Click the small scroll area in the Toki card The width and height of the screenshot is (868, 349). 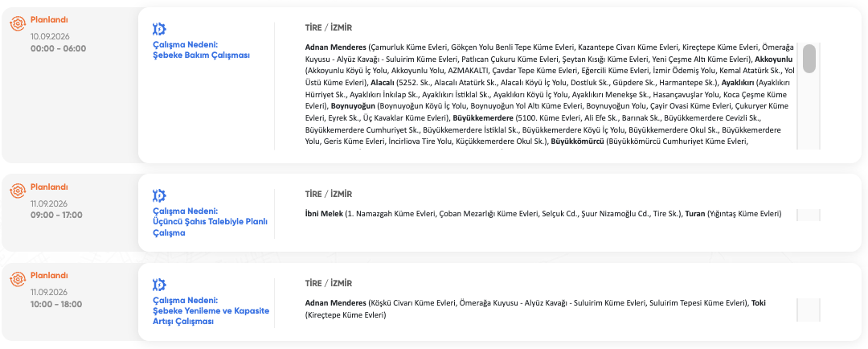tap(809, 309)
